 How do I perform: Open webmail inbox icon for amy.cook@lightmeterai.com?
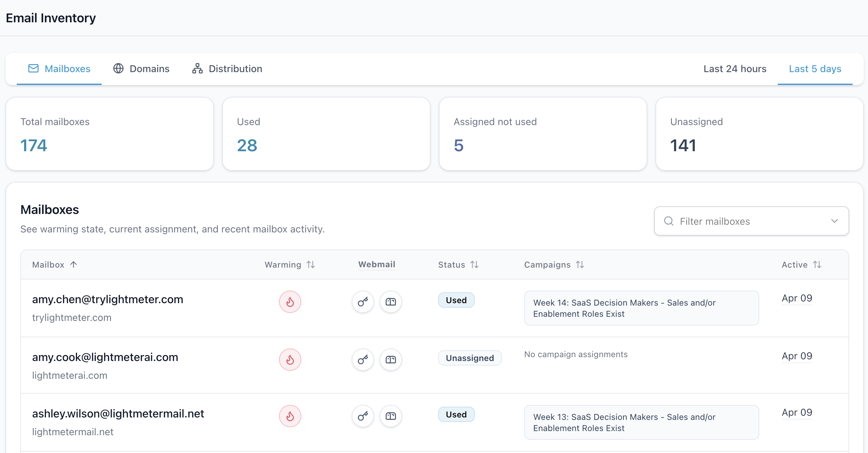pos(391,360)
